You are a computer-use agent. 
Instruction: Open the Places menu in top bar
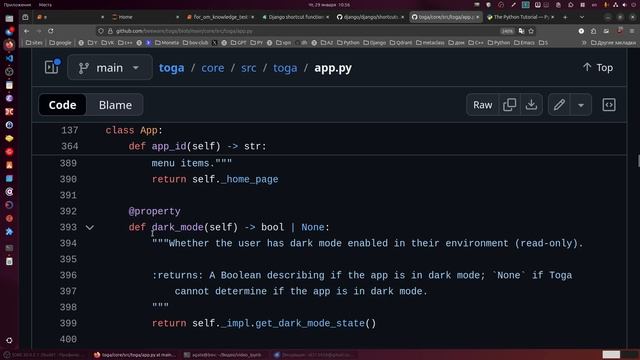[x=45, y=5]
